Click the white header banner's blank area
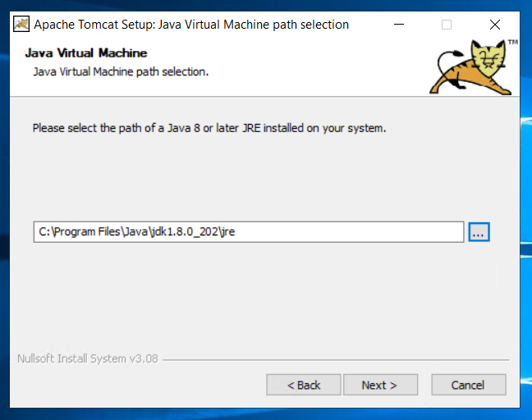This screenshot has height=420, width=532. tap(305, 68)
